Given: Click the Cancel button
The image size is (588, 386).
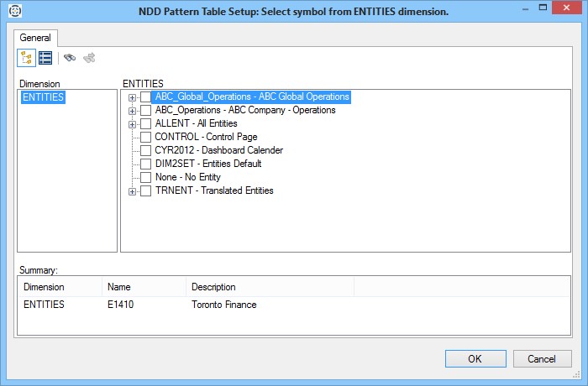Looking at the screenshot, I should click(x=542, y=358).
